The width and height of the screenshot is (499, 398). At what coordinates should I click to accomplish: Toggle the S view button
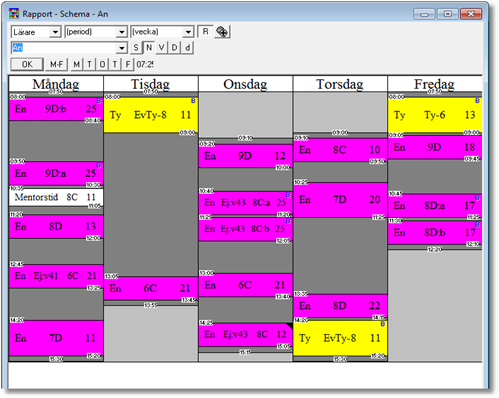[136, 48]
